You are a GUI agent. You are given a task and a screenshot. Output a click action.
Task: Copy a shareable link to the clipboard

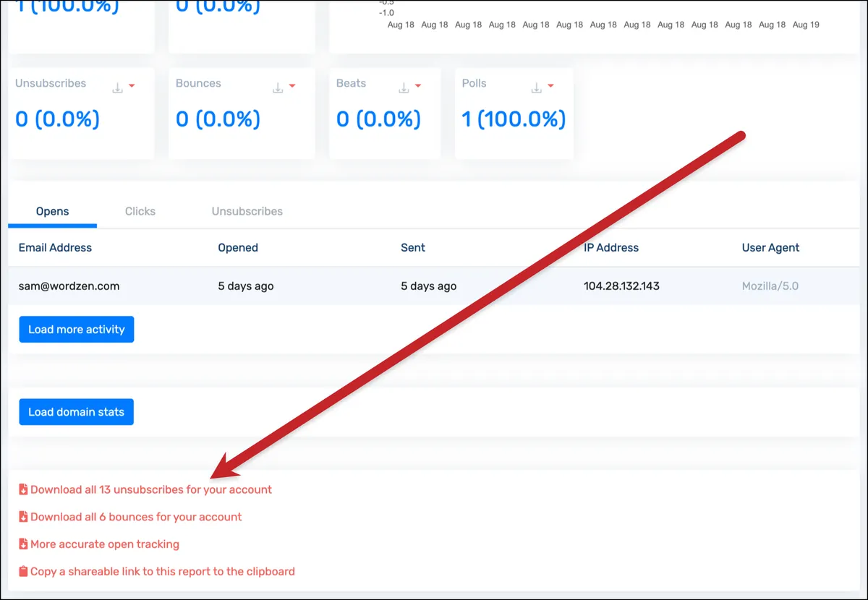(x=163, y=571)
